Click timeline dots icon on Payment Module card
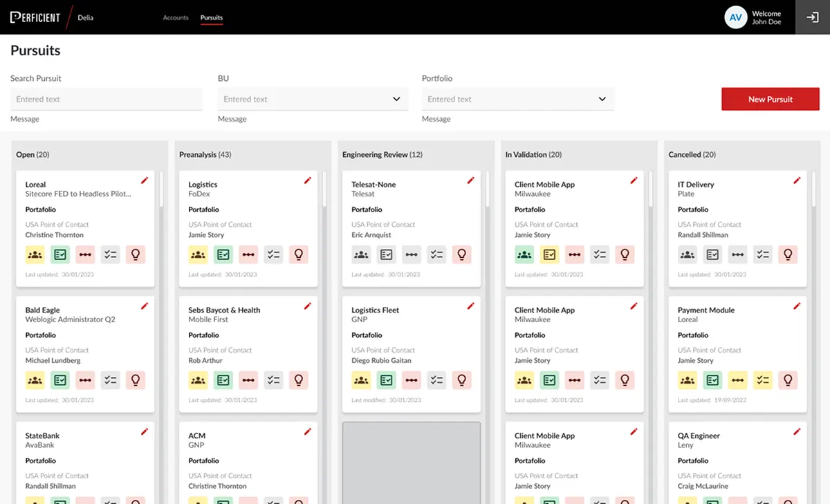Image resolution: width=830 pixels, height=504 pixels. (x=737, y=380)
